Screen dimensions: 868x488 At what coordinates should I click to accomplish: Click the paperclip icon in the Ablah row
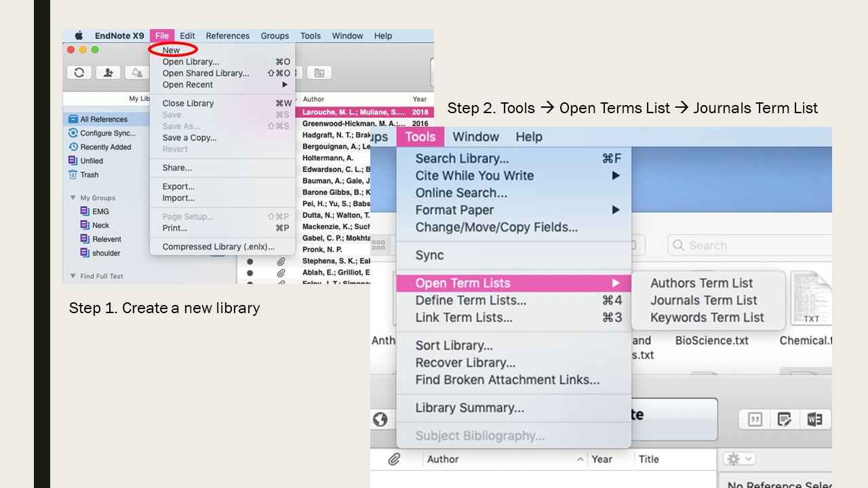pyautogui.click(x=281, y=272)
